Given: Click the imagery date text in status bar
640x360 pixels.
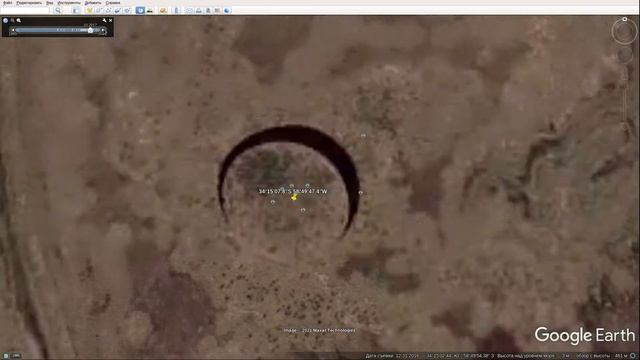Looking at the screenshot, I should click(392, 356).
